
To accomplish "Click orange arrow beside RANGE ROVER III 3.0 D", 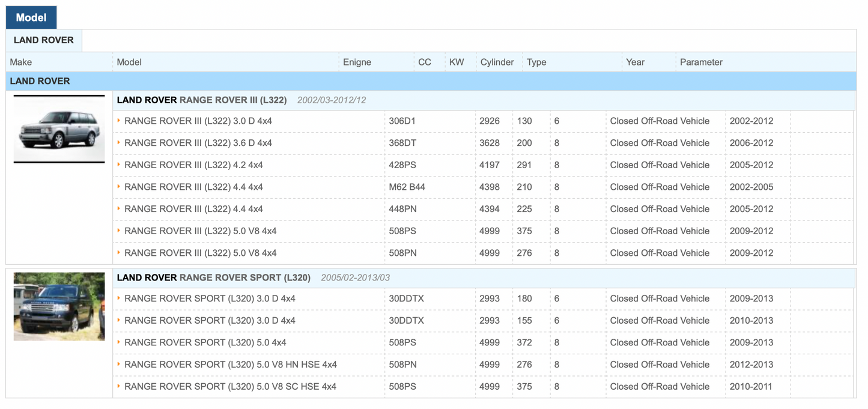I will (x=119, y=121).
